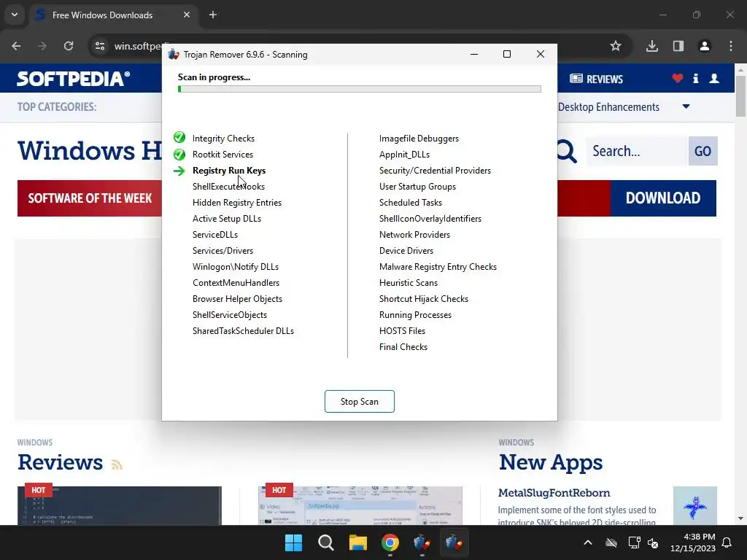Click the Running Processes item
The image size is (747, 560).
(415, 315)
